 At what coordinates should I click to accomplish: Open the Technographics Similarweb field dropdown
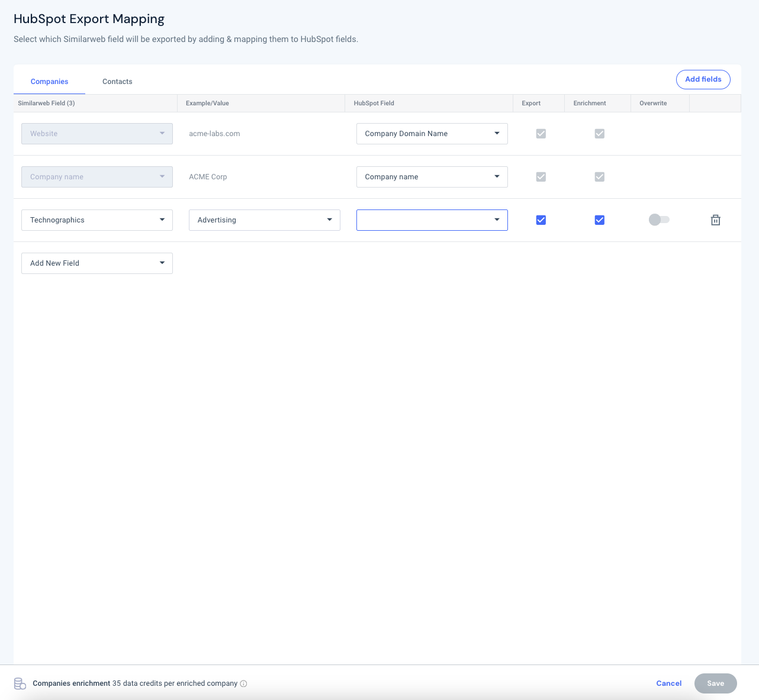coord(97,220)
